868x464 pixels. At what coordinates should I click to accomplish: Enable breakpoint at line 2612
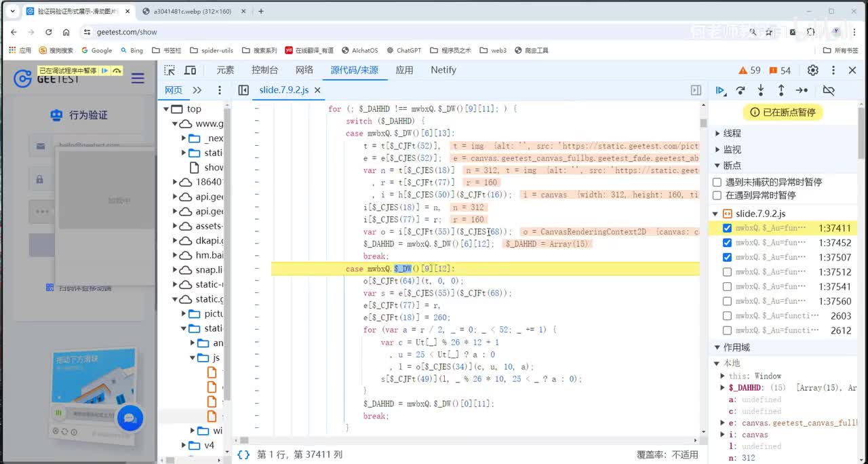pos(727,330)
